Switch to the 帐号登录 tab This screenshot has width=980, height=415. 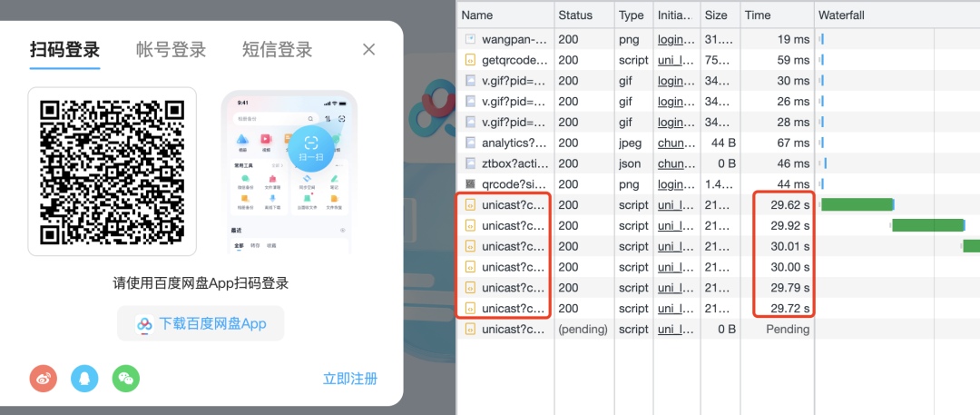click(171, 49)
